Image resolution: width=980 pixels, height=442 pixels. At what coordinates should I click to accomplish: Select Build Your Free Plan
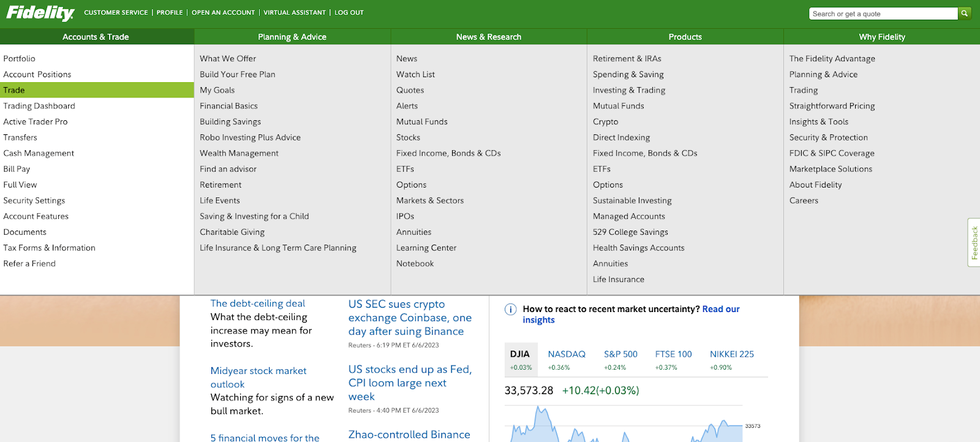pos(238,75)
